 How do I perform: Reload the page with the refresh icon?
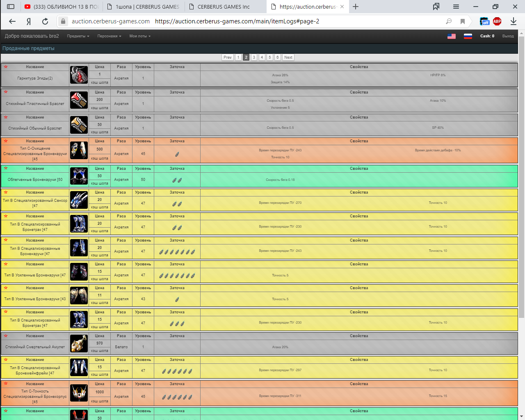(45, 21)
